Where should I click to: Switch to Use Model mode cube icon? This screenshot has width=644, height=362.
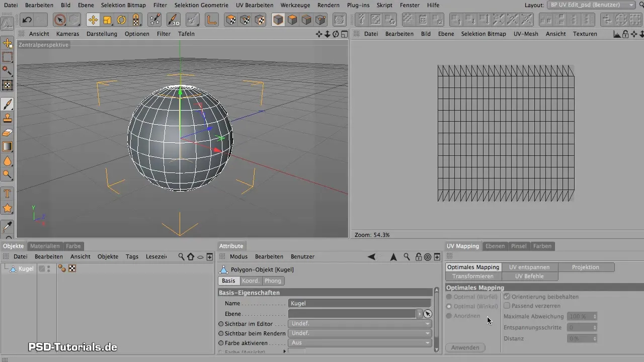point(278,20)
